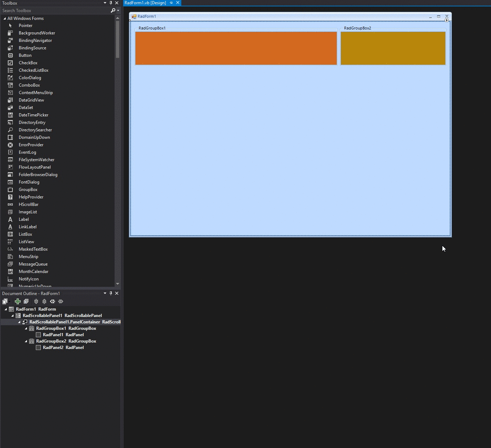Click the Search Toolbox field
491x448 pixels.
pyautogui.click(x=56, y=11)
